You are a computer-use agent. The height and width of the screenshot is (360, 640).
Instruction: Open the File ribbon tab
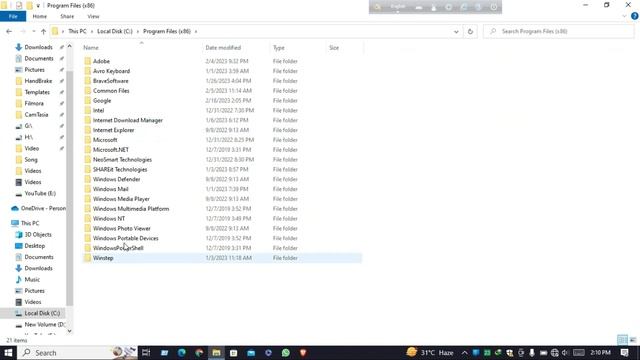[x=13, y=16]
